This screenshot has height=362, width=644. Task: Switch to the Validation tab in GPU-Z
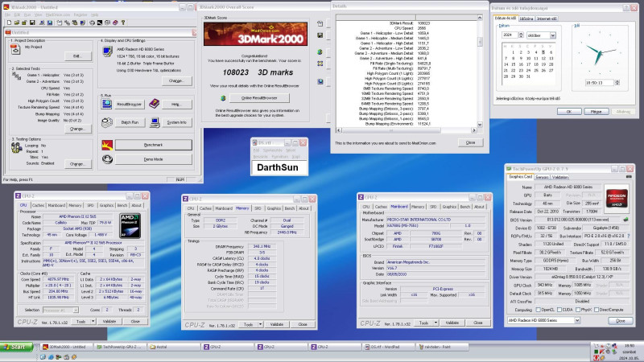click(559, 177)
